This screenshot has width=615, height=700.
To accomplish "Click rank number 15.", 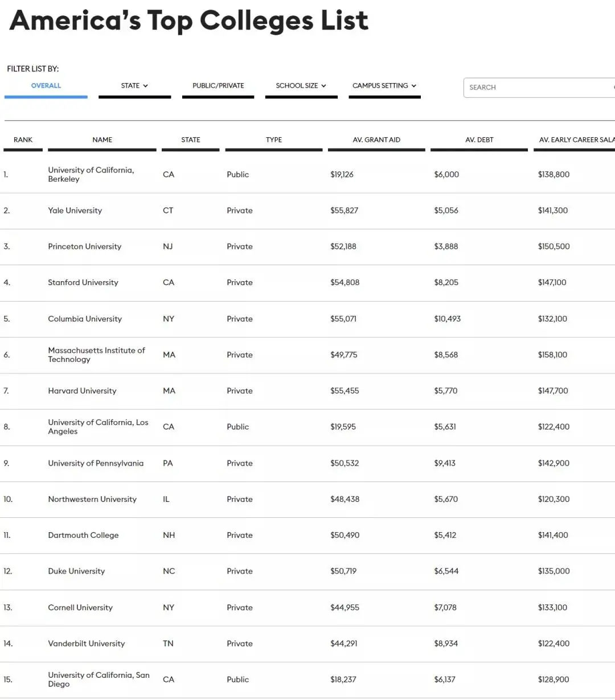I will click(8, 680).
